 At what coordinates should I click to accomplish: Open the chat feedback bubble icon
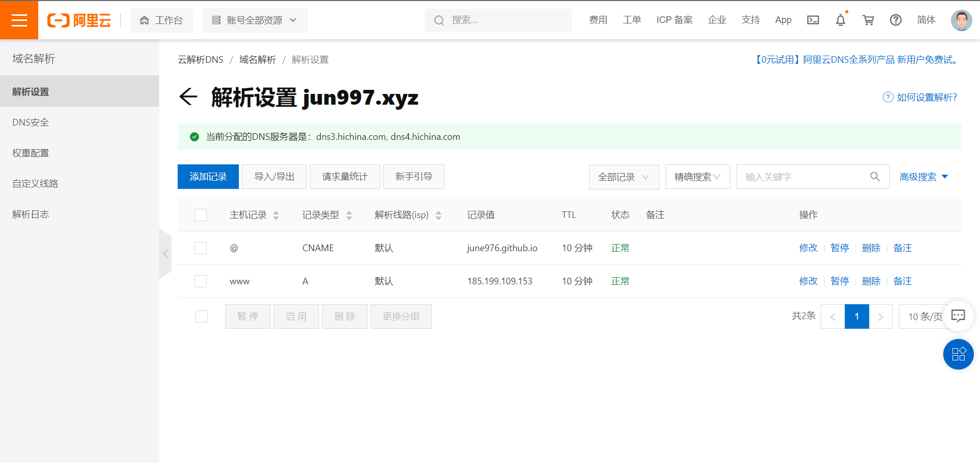[958, 316]
